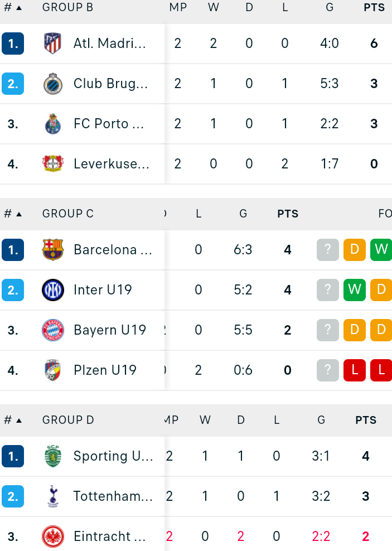
Task: Click the Plzen U19 crest
Action: [x=52, y=370]
